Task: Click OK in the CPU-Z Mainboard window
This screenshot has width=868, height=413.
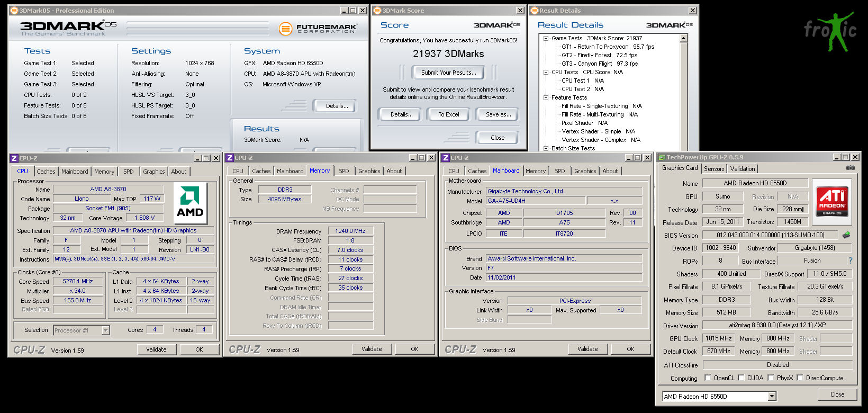Action: pos(630,349)
